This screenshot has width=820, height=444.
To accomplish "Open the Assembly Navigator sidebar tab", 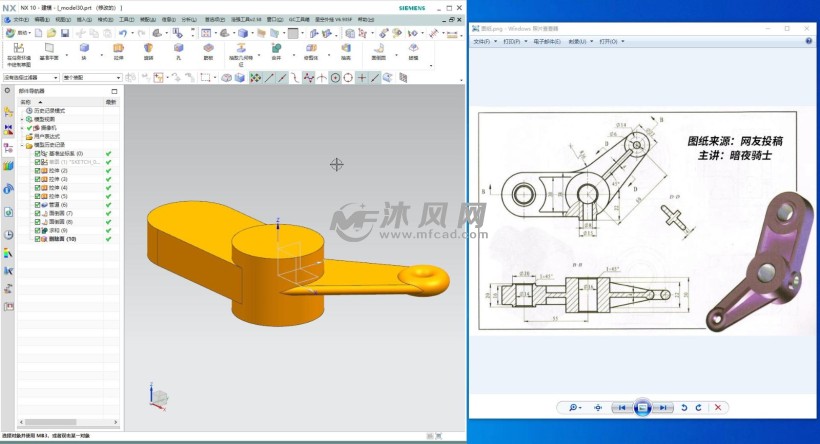I will (8, 111).
